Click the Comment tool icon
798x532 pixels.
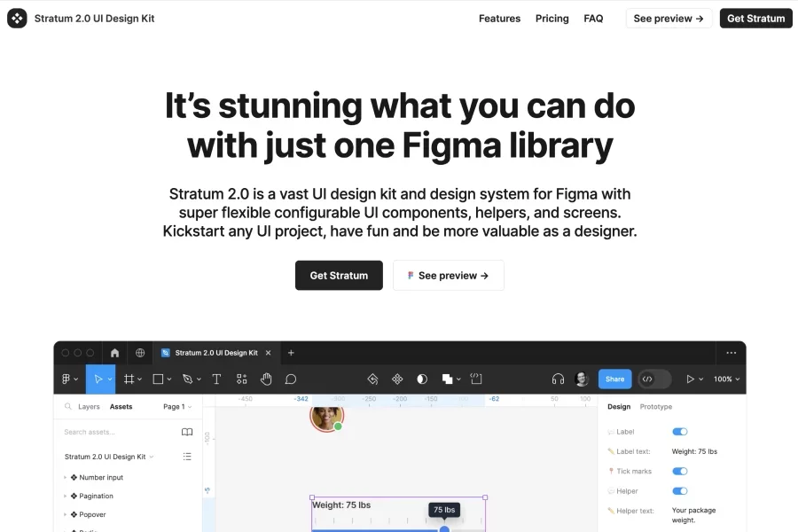pyautogui.click(x=290, y=379)
